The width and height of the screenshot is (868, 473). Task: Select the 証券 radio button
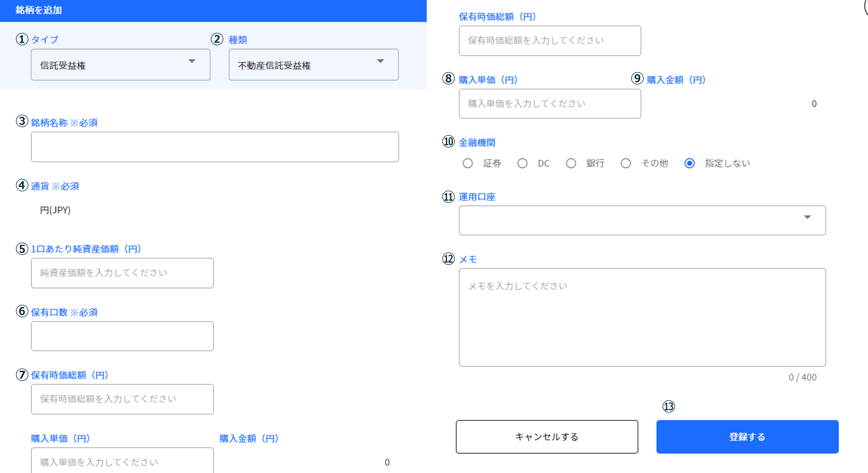[467, 163]
